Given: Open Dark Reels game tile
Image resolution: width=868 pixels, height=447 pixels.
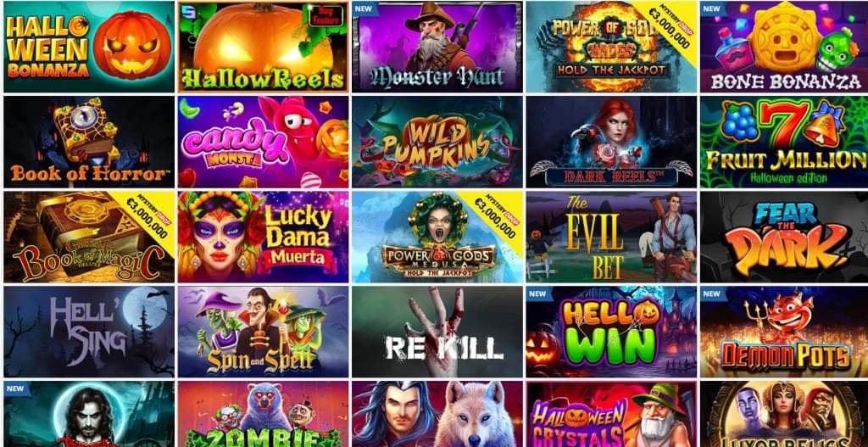Looking at the screenshot, I should 611,142.
